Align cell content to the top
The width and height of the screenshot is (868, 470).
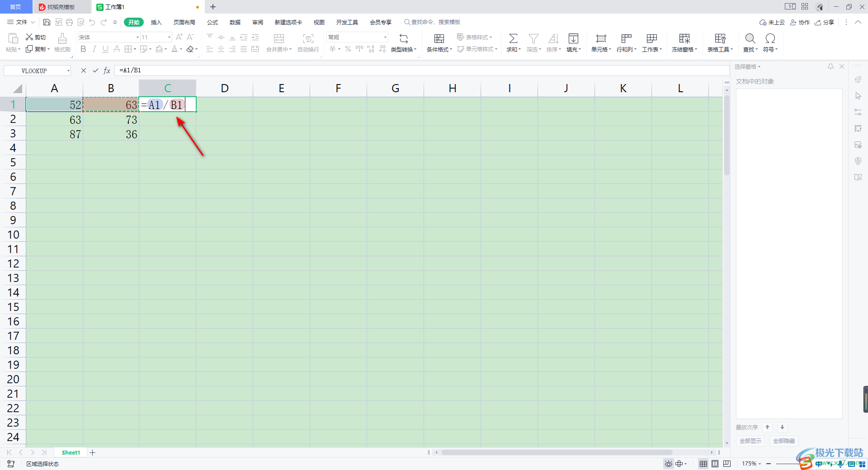pos(210,37)
